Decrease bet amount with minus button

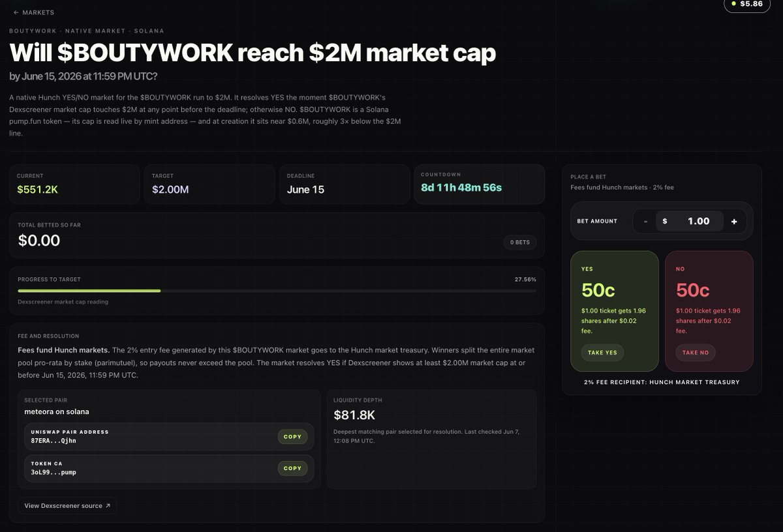645,221
